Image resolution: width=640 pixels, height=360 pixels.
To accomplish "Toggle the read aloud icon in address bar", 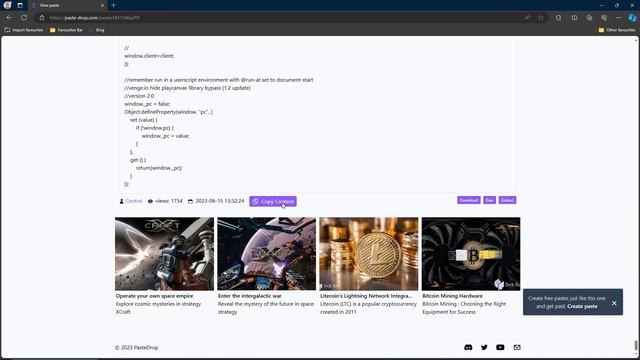I will tap(527, 18).
